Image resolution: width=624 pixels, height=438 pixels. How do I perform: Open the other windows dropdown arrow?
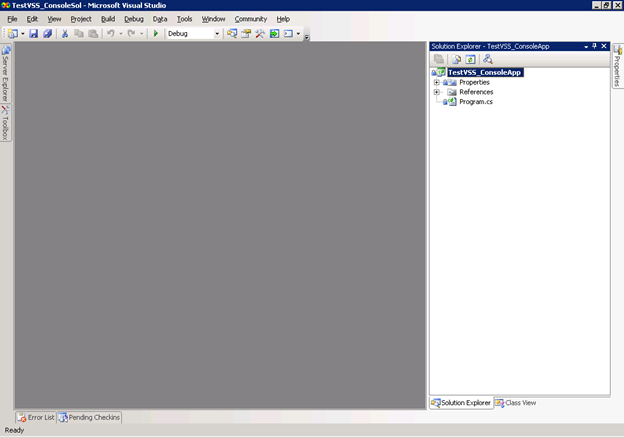click(x=298, y=34)
